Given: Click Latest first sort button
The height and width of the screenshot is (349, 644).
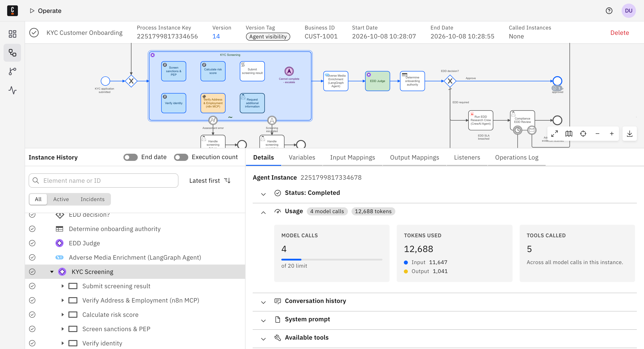Looking at the screenshot, I should [x=210, y=180].
